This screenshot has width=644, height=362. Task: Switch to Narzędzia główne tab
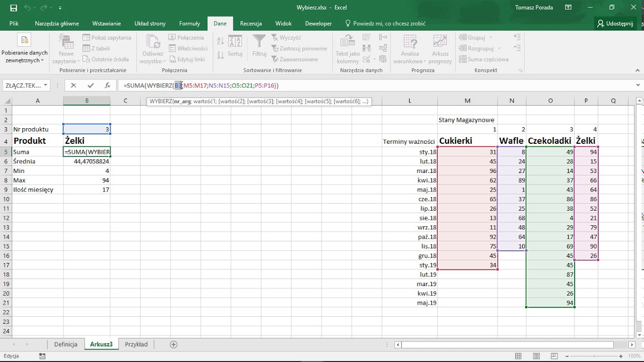[x=57, y=23]
